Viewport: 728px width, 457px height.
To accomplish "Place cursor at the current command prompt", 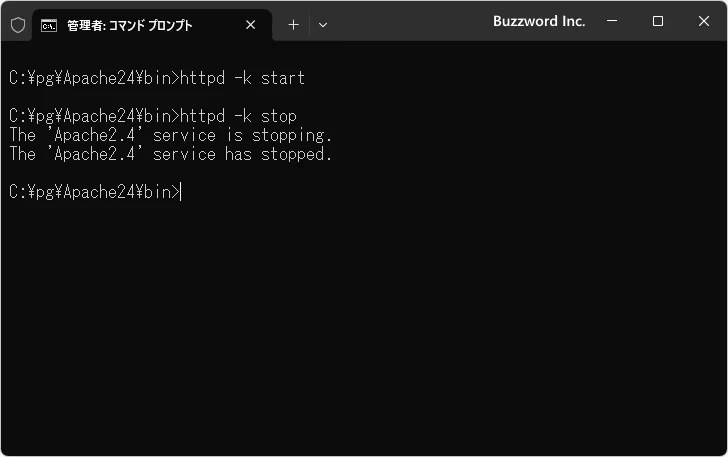I will (182, 192).
